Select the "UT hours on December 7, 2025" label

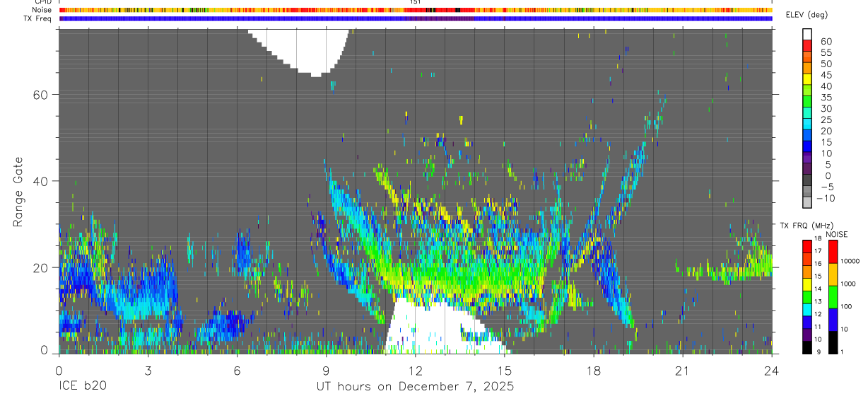tap(415, 387)
